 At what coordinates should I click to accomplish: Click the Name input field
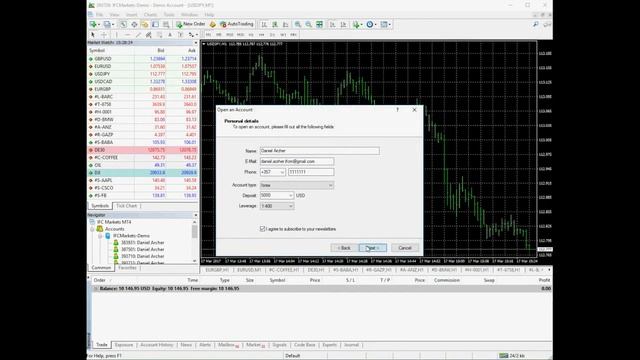point(320,151)
